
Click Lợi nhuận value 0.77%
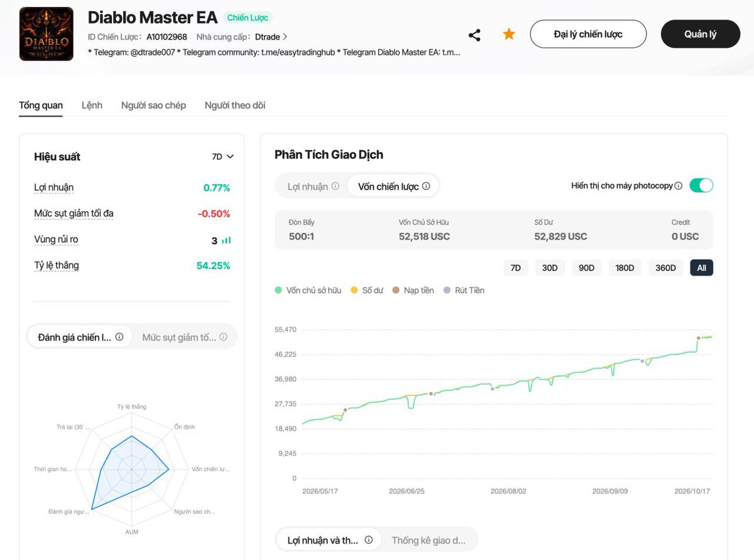[217, 188]
